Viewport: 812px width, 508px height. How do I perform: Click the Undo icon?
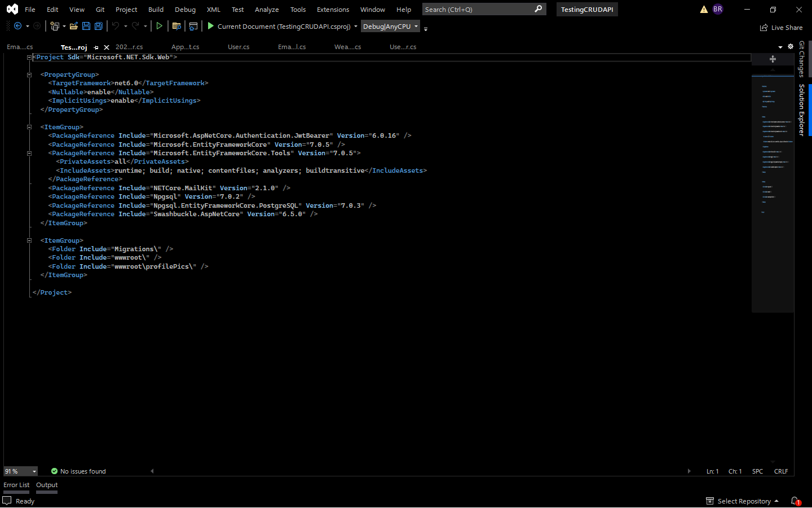pyautogui.click(x=116, y=26)
